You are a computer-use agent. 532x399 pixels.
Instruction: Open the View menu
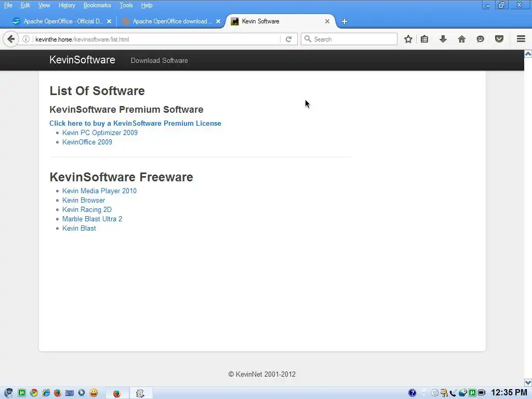click(x=44, y=5)
